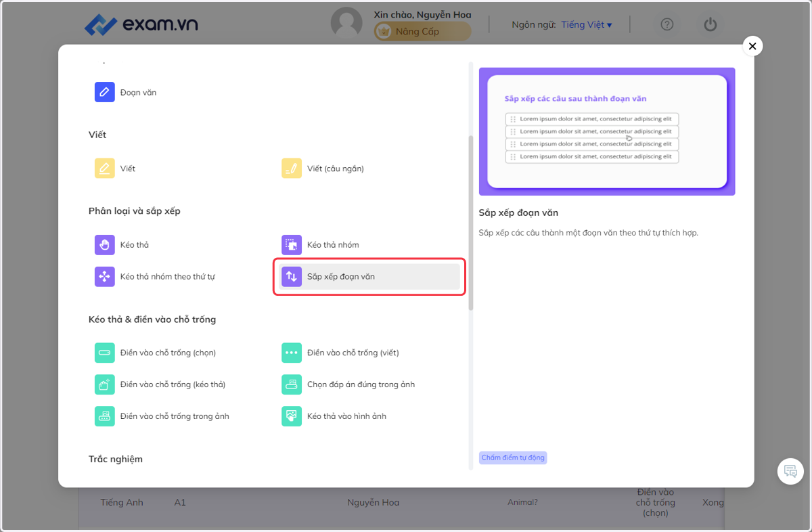Click the Đoạn văn pencil icon
812x532 pixels.
point(104,92)
